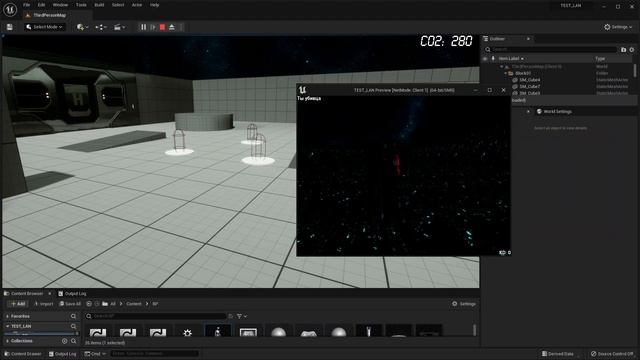Click Save All in Content Browser

coord(70,304)
